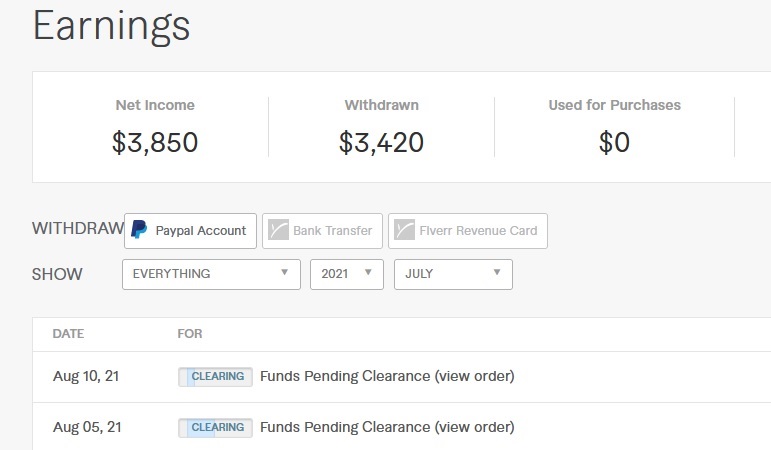Select Bank Transfer withdrawal text

pos(332,231)
